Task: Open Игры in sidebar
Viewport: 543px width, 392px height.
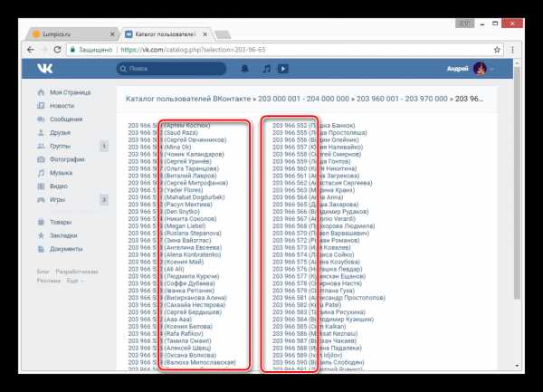Action: coord(57,199)
